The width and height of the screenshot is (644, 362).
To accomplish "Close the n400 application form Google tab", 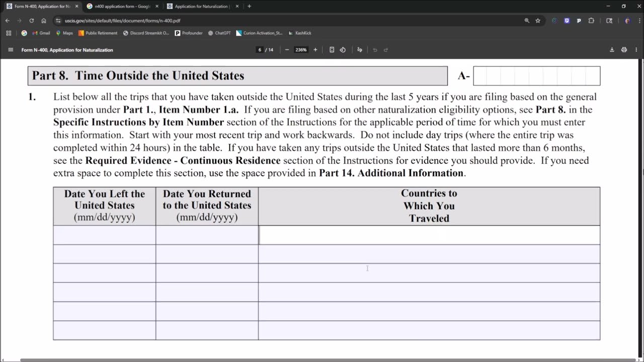I will tap(157, 7).
